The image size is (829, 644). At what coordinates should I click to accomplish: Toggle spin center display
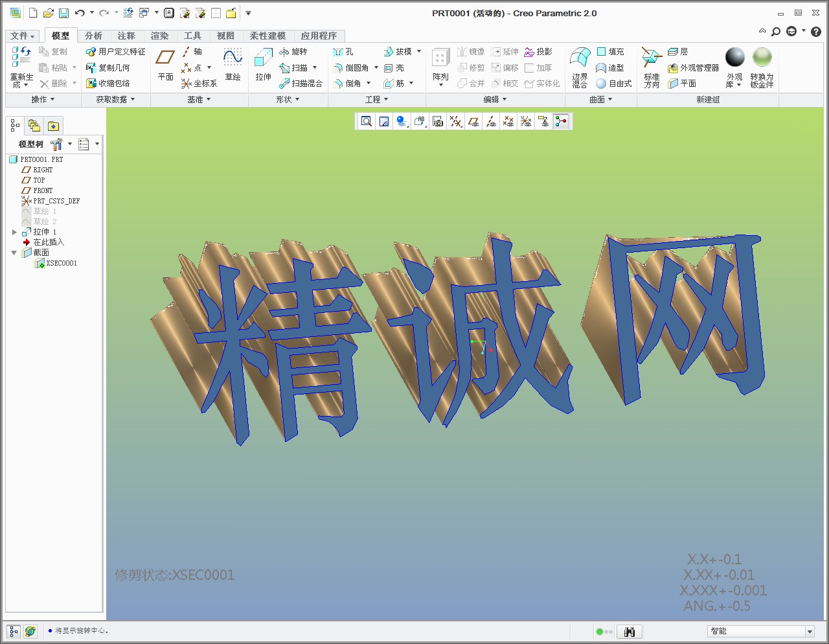(x=561, y=121)
